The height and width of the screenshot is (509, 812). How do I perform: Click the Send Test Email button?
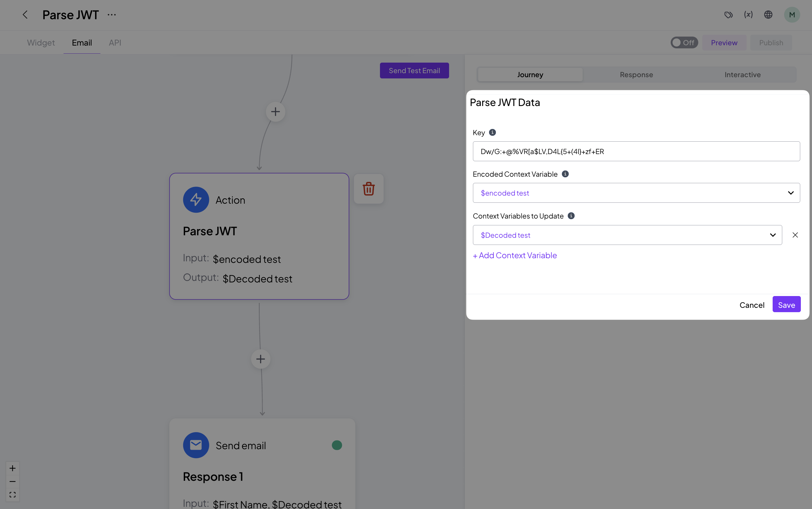[x=414, y=71]
